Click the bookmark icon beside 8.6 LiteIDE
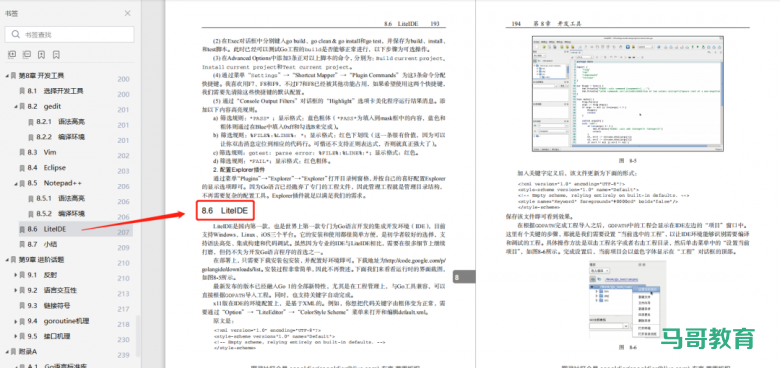 (x=22, y=229)
